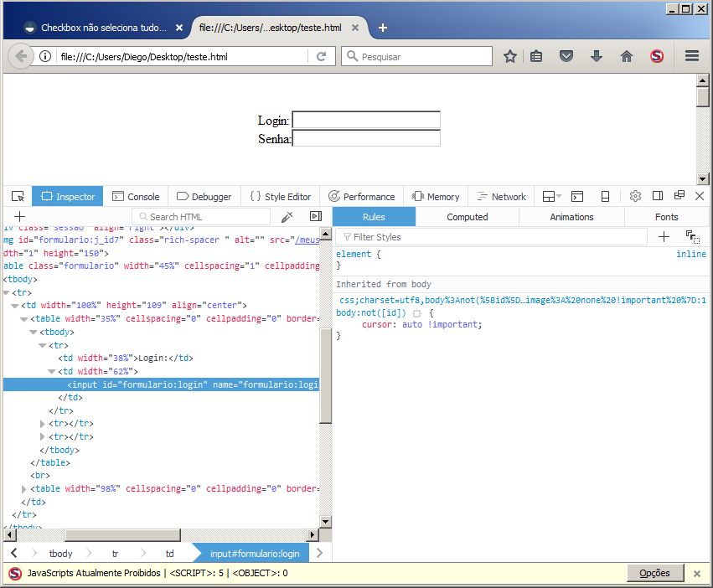Viewport: 713px width, 588px height.
Task: Add a new CSS rule with plus icon
Action: click(x=664, y=236)
